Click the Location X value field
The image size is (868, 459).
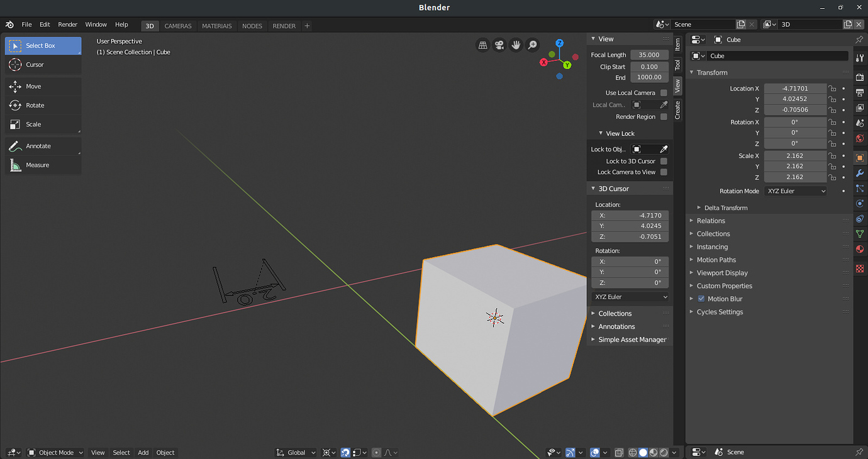795,88
